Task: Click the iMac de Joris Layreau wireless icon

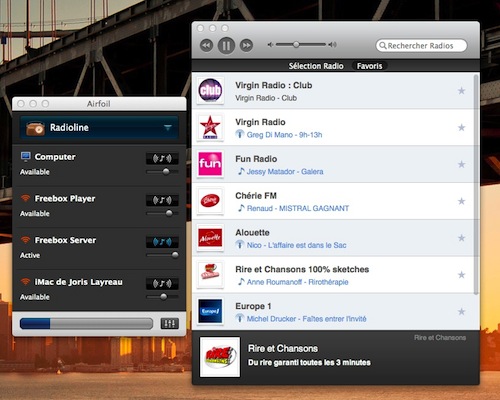Action: coord(25,281)
